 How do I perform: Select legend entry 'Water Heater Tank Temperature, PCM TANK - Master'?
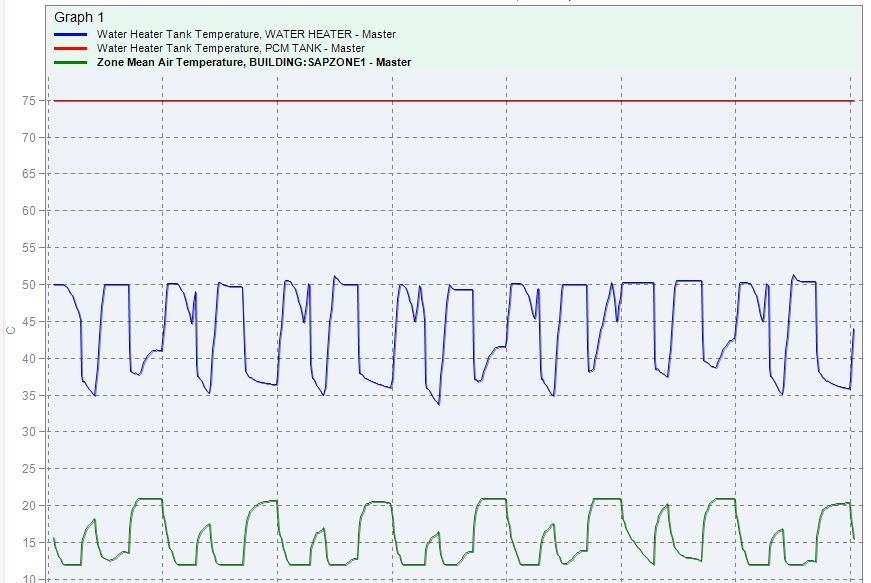point(231,48)
